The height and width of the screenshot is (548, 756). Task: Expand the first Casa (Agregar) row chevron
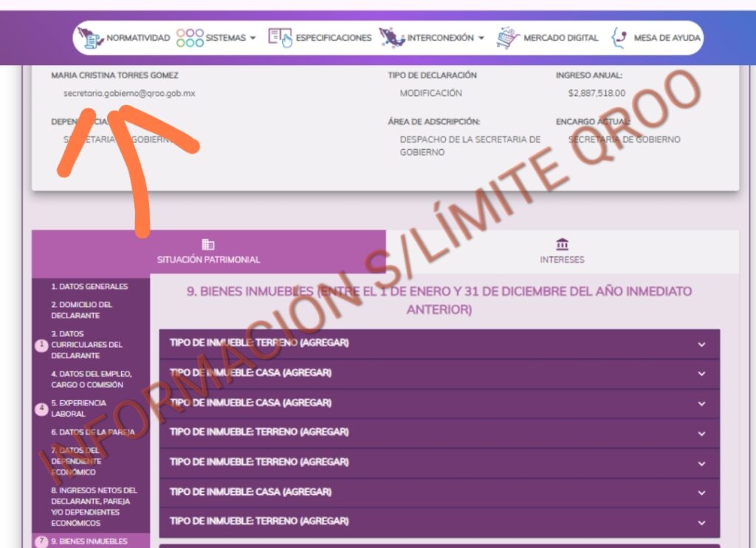[x=701, y=374]
